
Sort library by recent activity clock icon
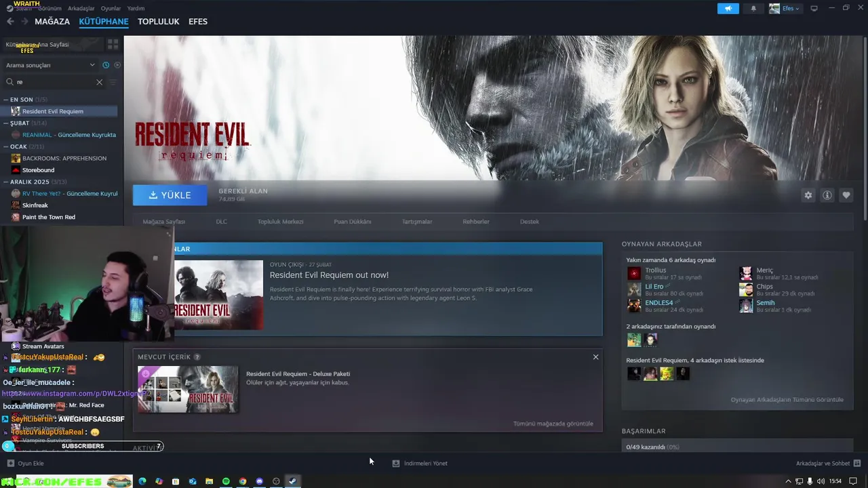coord(106,65)
